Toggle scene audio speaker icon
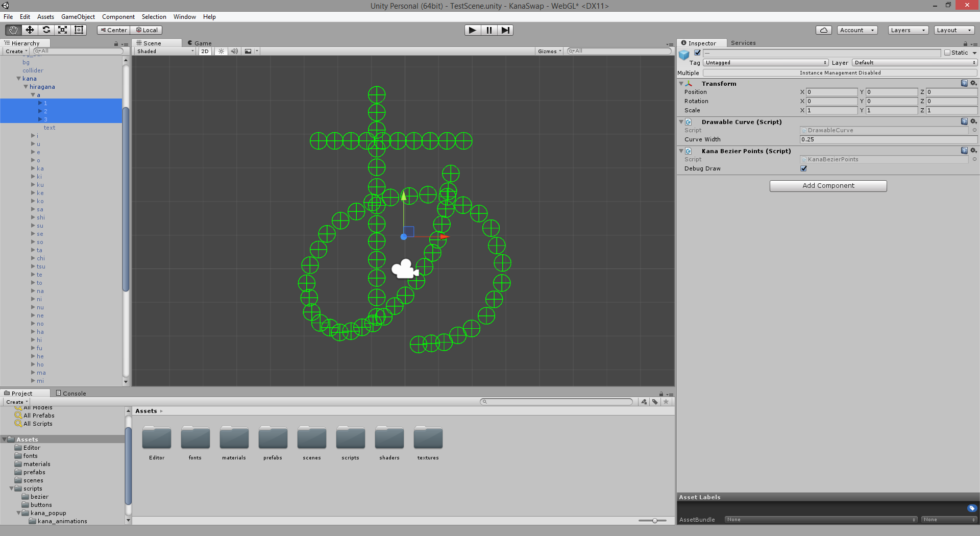The height and width of the screenshot is (536, 980). point(234,51)
